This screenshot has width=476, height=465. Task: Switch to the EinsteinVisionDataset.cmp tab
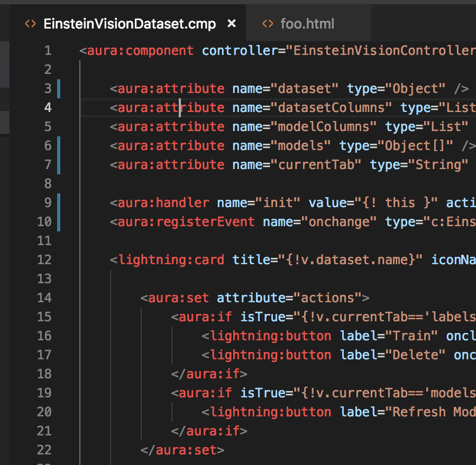coord(130,24)
